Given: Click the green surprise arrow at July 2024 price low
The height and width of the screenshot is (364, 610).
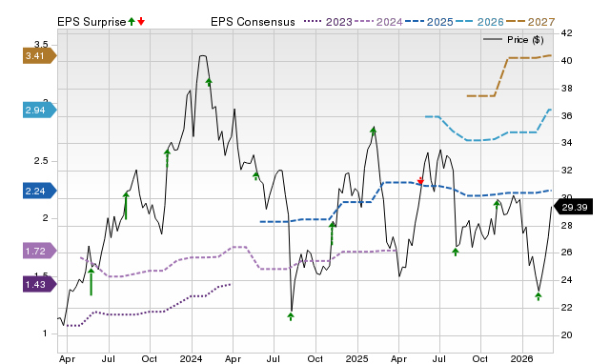Looking at the screenshot, I should pos(291,316).
